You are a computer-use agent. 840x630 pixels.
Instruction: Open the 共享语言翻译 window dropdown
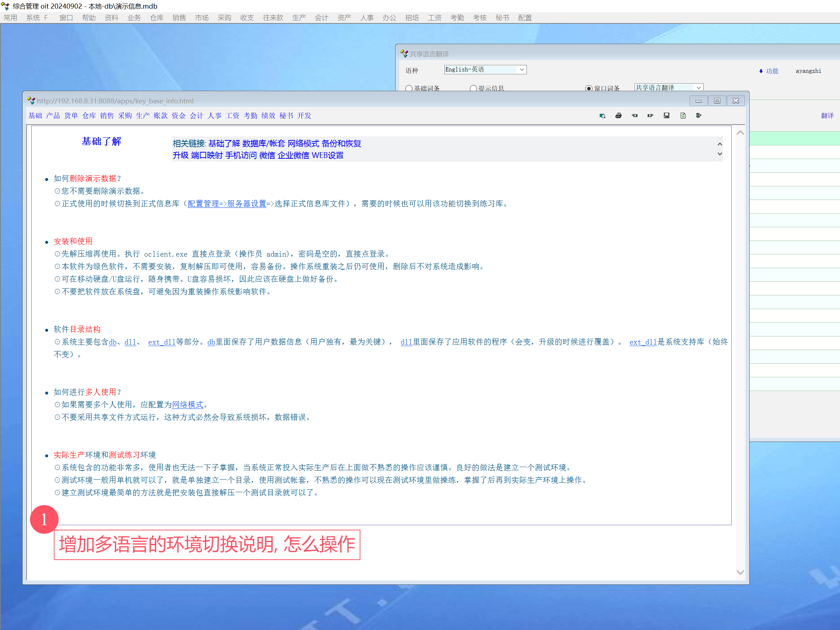[699, 88]
